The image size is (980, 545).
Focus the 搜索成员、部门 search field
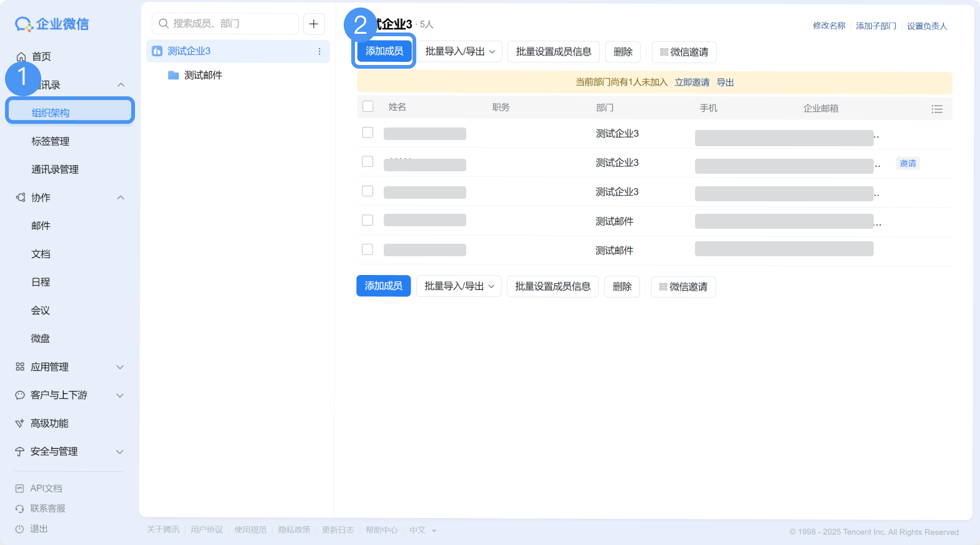[x=225, y=24]
